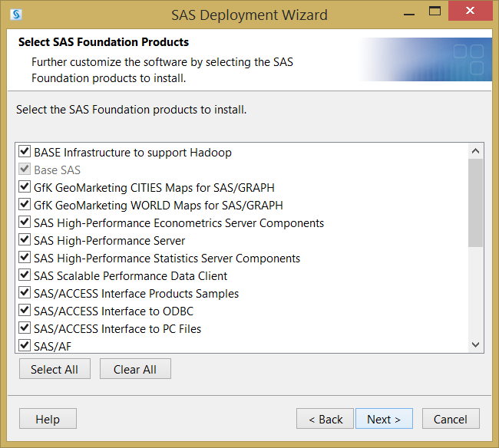Click the Clear All button
This screenshot has width=499, height=448.
click(x=135, y=369)
